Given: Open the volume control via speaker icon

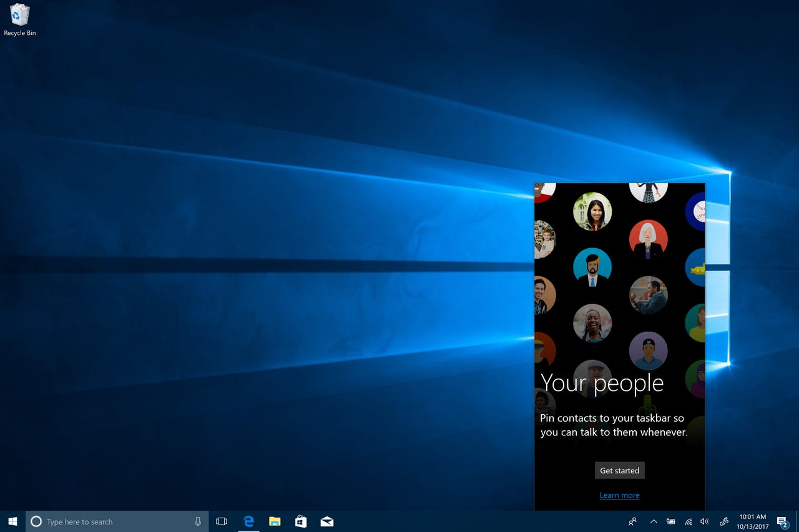Looking at the screenshot, I should click(705, 521).
